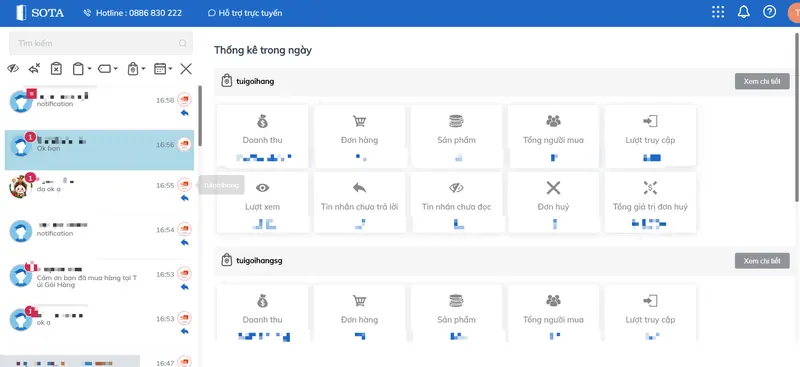Image resolution: width=800 pixels, height=367 pixels.
Task: Click the unread badge on Ok bạn chat
Action: click(x=31, y=137)
